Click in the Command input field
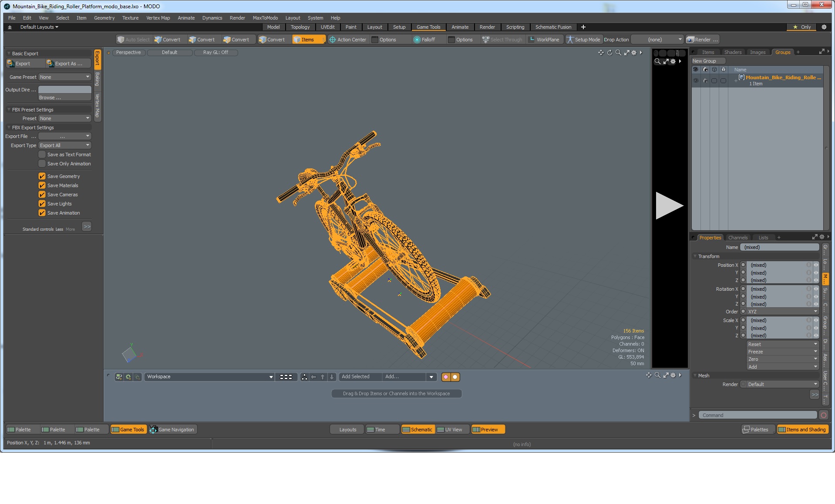The width and height of the screenshot is (835, 504). pos(758,415)
